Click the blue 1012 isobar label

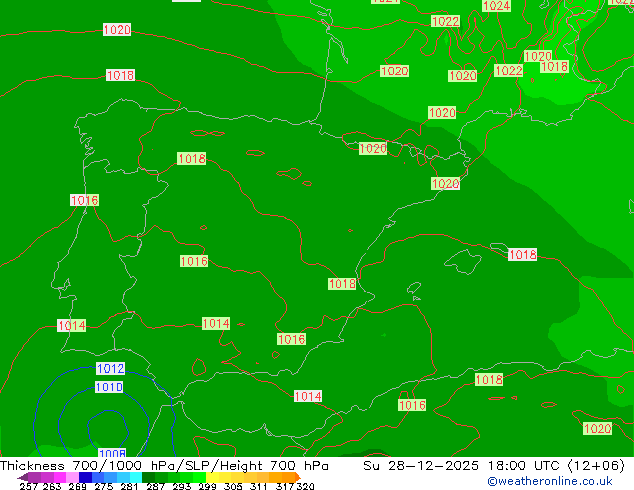(110, 368)
